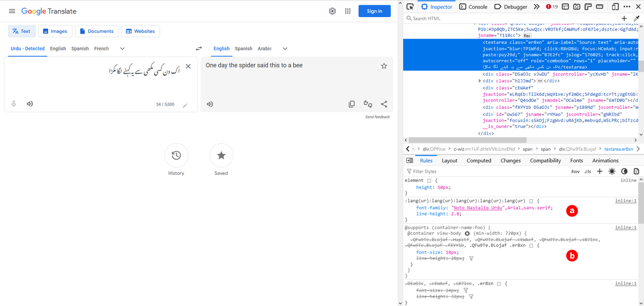Listen to the English translation
The height and width of the screenshot is (306, 644).
coord(210,104)
